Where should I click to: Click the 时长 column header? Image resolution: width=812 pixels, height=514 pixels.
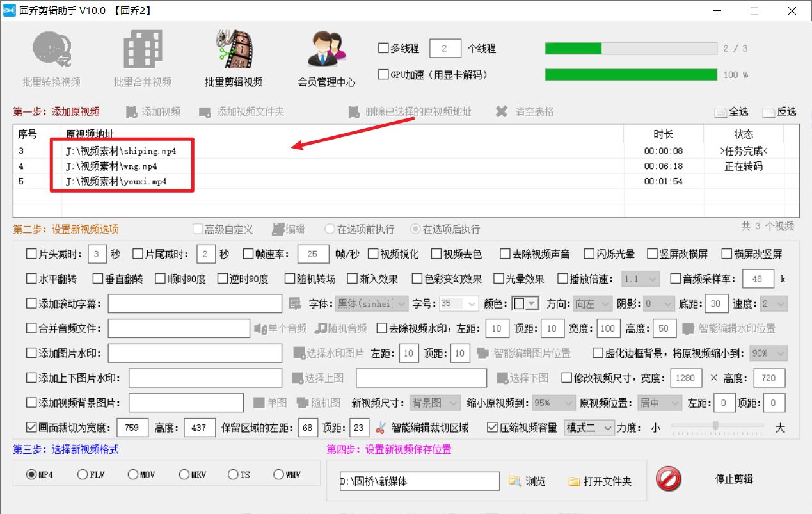[x=664, y=134]
